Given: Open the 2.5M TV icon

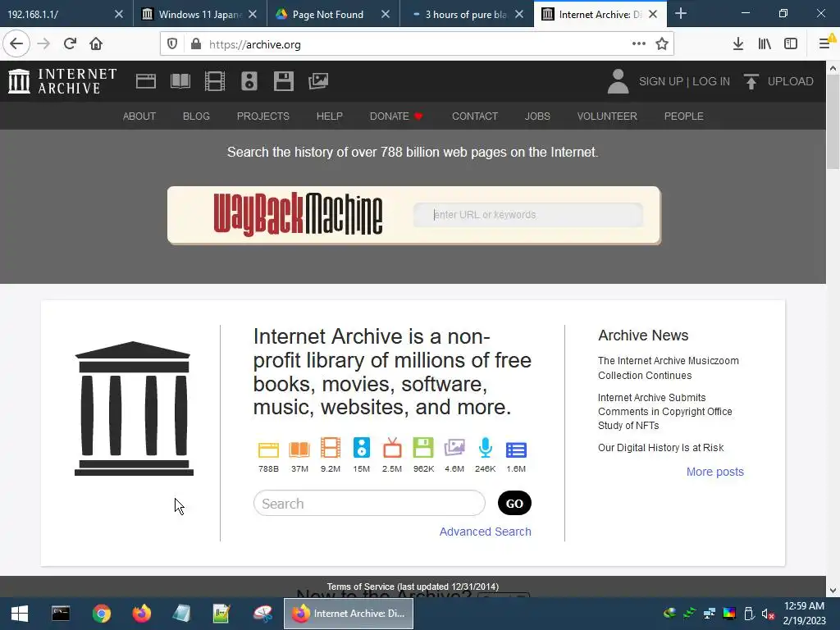Looking at the screenshot, I should point(392,448).
